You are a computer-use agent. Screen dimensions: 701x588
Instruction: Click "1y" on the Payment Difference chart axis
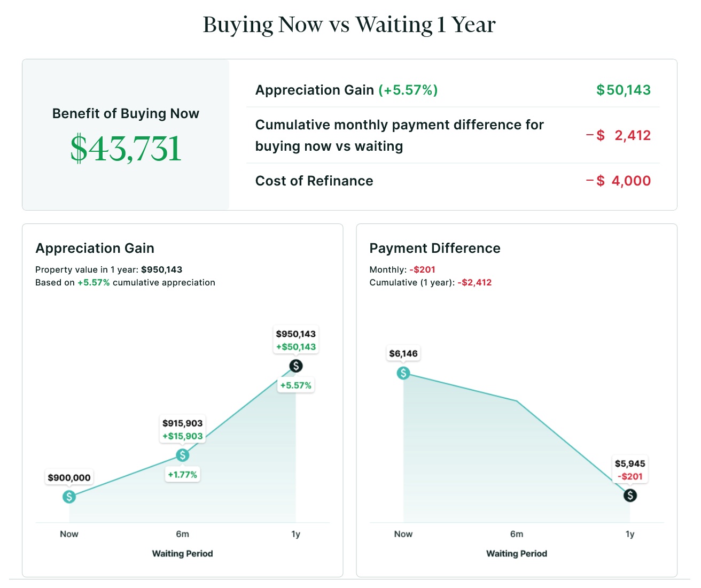(x=630, y=534)
